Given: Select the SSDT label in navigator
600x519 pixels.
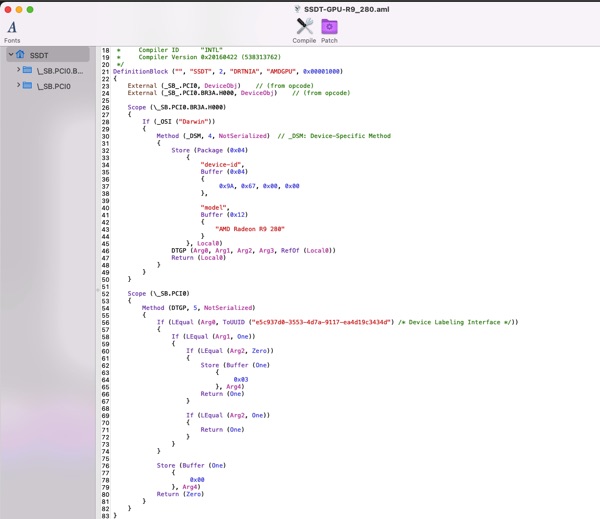Looking at the screenshot, I should (x=38, y=56).
